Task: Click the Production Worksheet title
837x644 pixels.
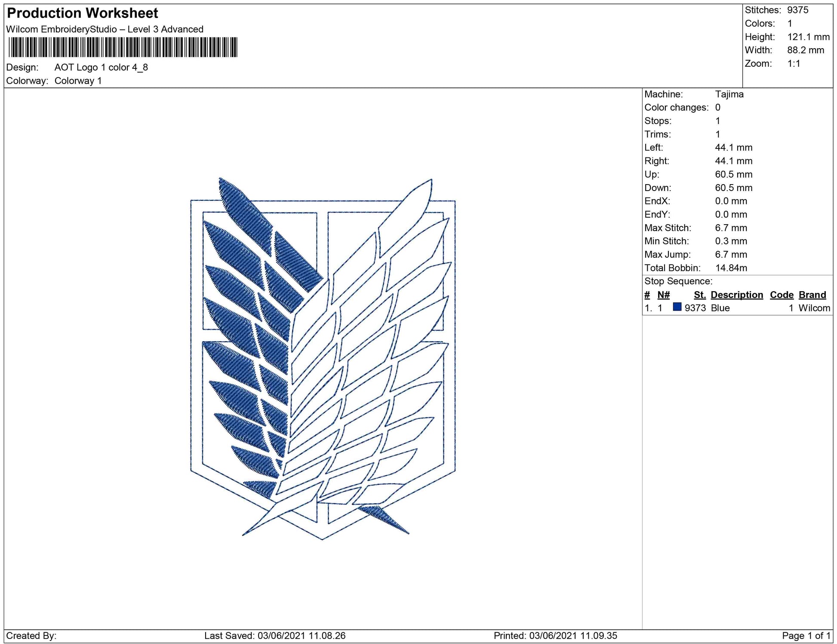Action: click(83, 13)
